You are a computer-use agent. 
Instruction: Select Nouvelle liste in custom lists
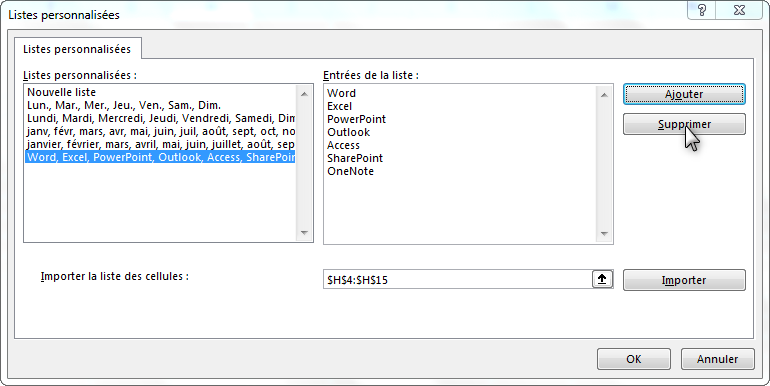tap(160, 92)
